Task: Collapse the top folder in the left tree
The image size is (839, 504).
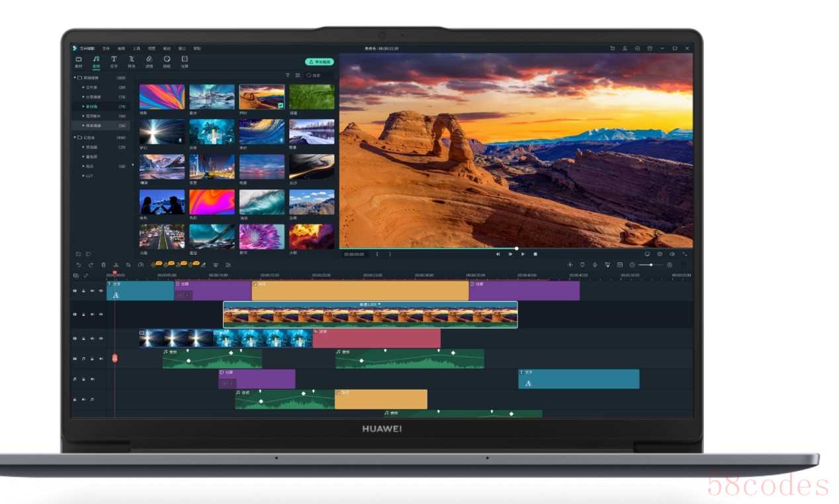Action: tap(75, 78)
